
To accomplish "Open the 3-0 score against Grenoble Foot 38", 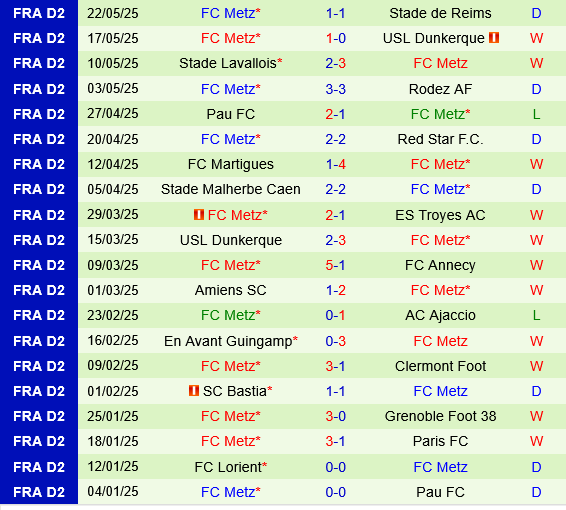I will pos(335,416).
